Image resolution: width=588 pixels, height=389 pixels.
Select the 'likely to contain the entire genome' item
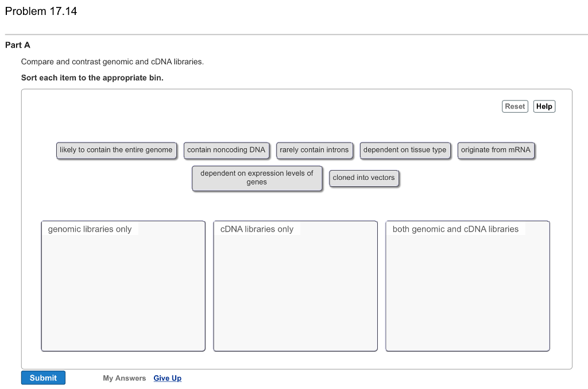117,150
